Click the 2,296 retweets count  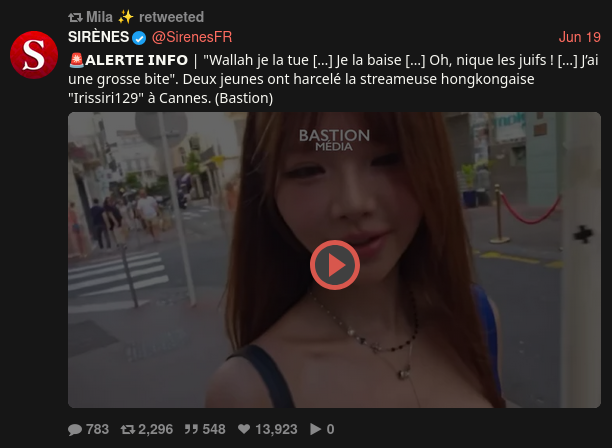(x=155, y=429)
